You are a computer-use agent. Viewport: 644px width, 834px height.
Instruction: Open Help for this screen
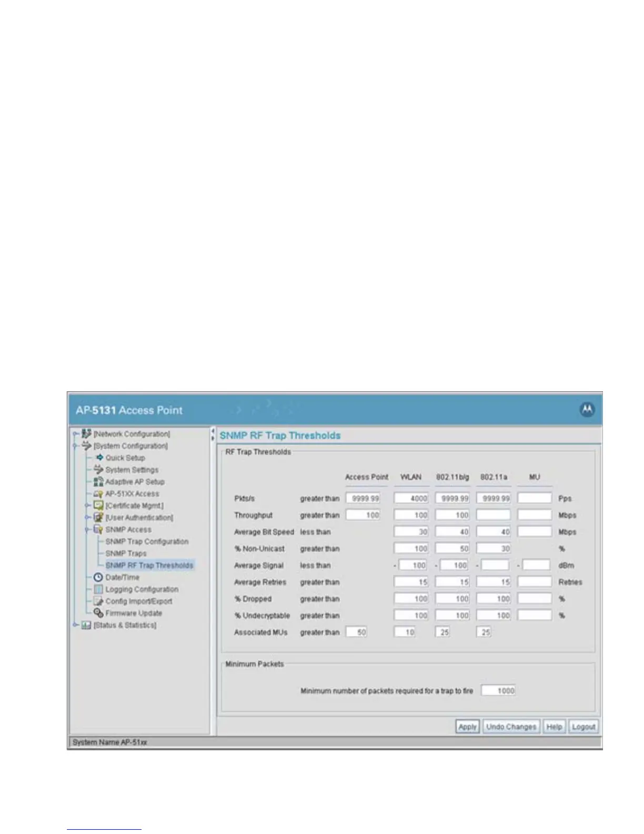pyautogui.click(x=554, y=727)
